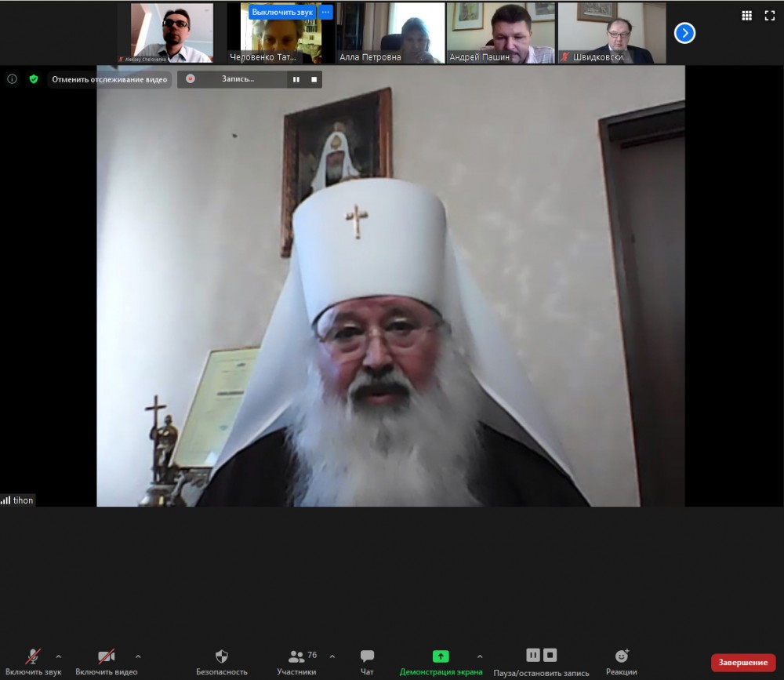Stop recording in the bottom toolbar
This screenshot has width=784, height=680.
click(550, 655)
